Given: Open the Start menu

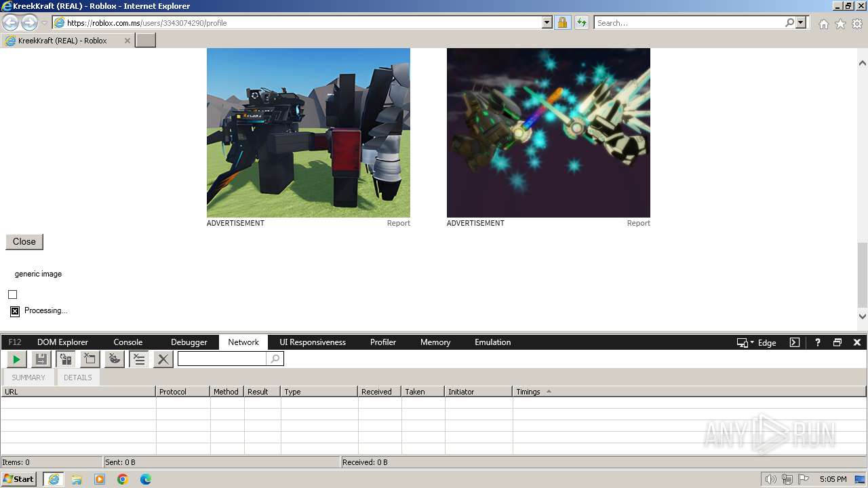Looking at the screenshot, I should point(19,479).
